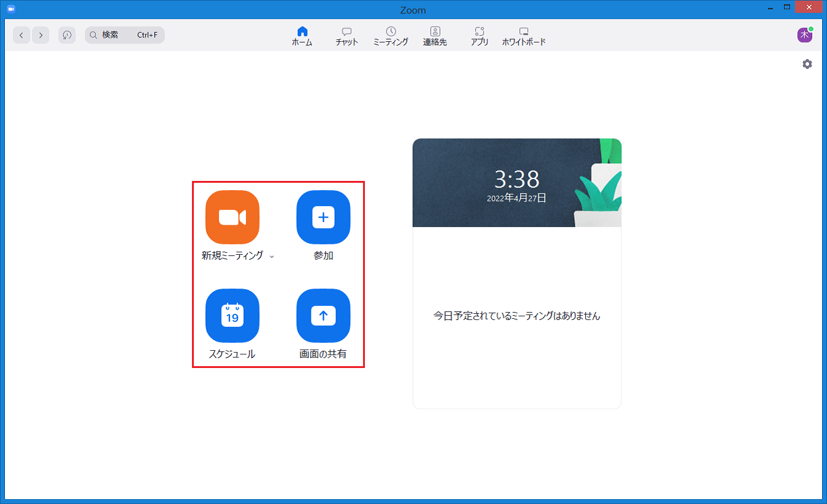Click the blue Join (参加) plus icon
Viewport: 827px width, 504px height.
(323, 217)
